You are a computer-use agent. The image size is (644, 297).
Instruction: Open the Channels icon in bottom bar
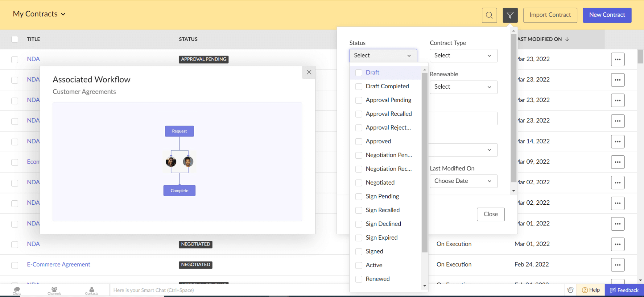[x=54, y=291]
